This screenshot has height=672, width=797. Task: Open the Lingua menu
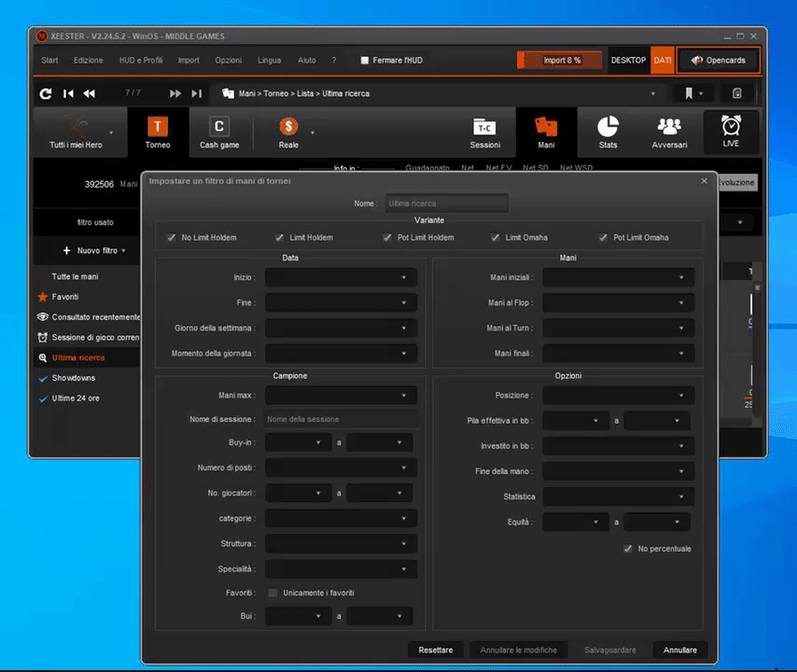[270, 60]
